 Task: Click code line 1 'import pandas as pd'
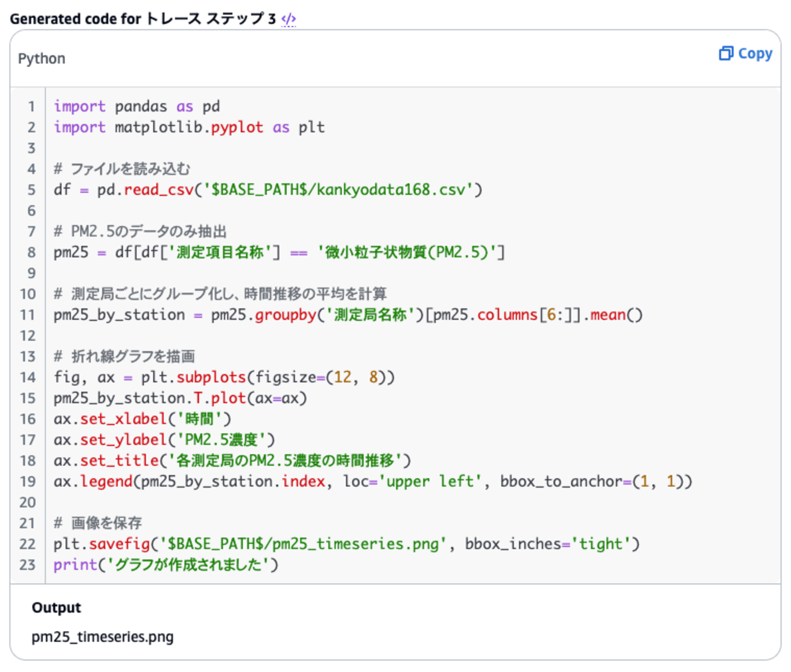[137, 106]
